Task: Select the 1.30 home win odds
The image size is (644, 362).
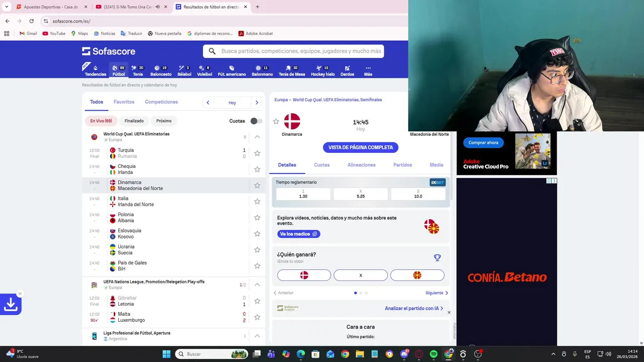Action: coord(303,194)
